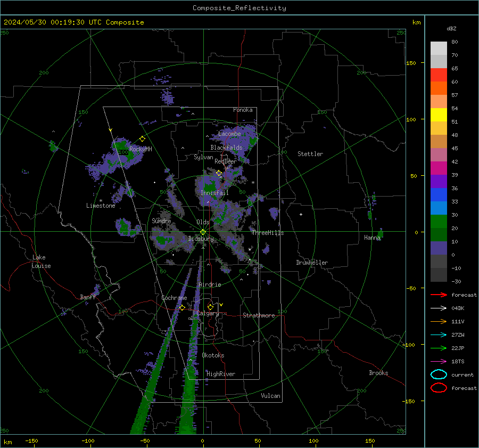Click the RockyMH label
Viewport: 479px width, 448px height.
coord(141,149)
